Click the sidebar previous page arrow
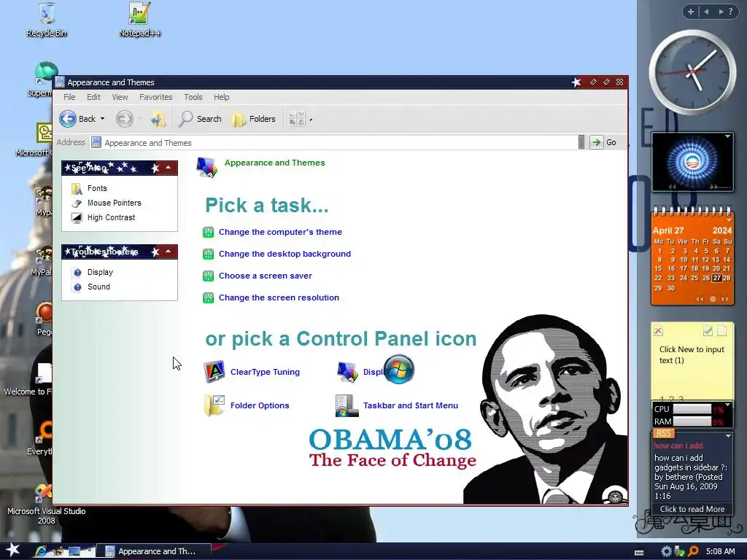Image resolution: width=747 pixels, height=560 pixels. pos(706,12)
